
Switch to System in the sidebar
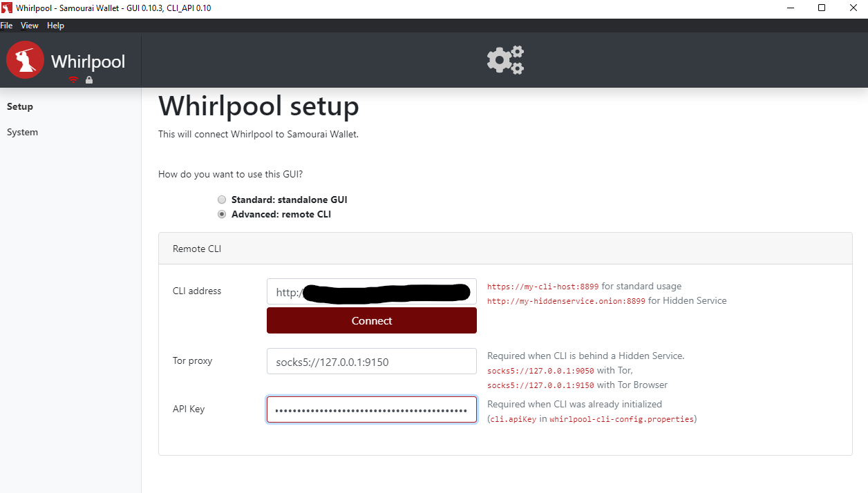tap(22, 132)
